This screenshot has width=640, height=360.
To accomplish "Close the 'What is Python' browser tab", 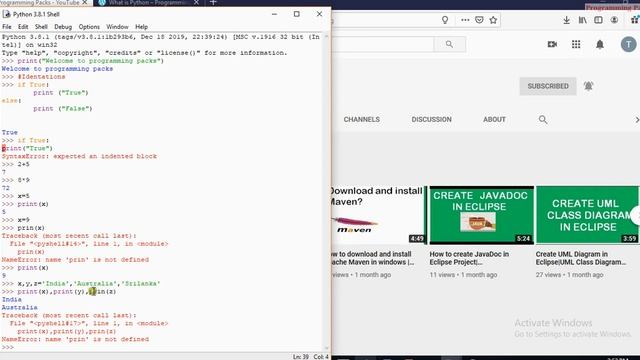I will (196, 2).
